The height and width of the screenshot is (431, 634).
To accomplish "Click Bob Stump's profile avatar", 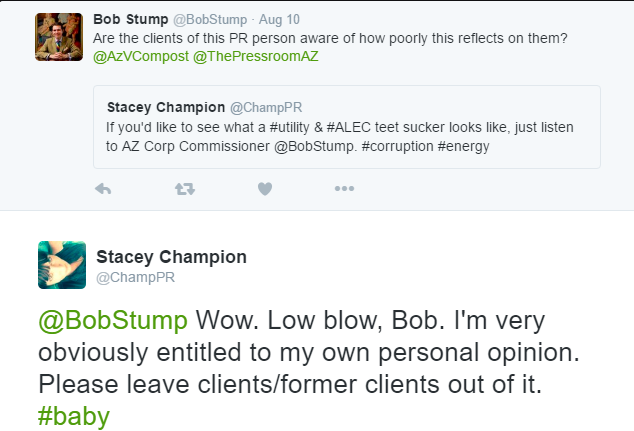I will pyautogui.click(x=59, y=38).
